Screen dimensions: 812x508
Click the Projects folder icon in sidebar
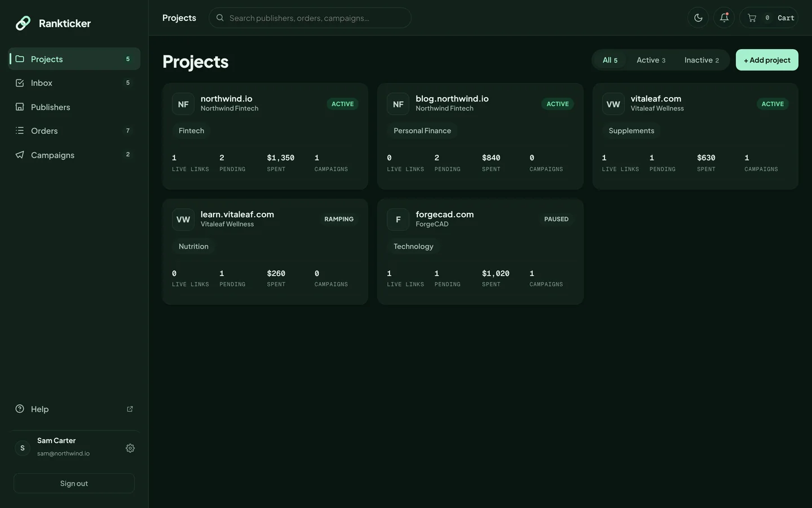pos(20,59)
